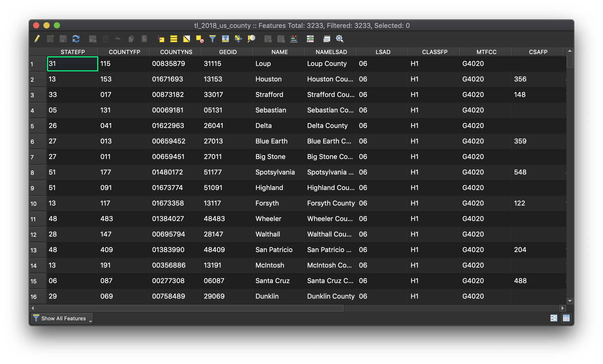Click the COUNTYFP cell '483'
Viewport: 603px width, 364px height.
pyautogui.click(x=124, y=219)
